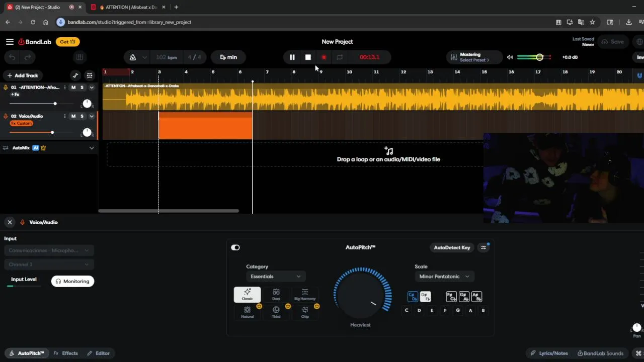This screenshot has height=362, width=644.
Task: Solo the 02 Voice/Audio track
Action: (82, 116)
